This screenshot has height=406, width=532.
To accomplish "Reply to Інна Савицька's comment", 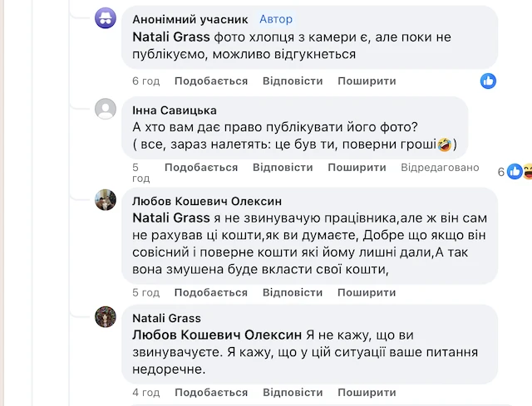I will (283, 168).
